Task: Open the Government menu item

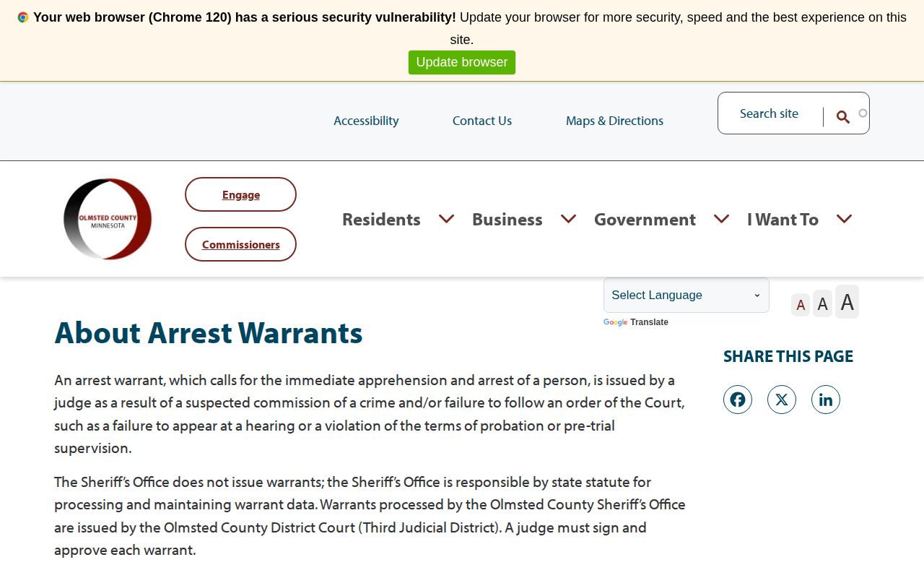Action: point(645,219)
